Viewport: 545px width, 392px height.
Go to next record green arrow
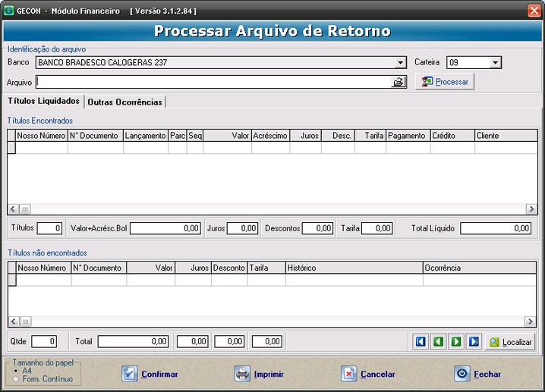tap(455, 342)
